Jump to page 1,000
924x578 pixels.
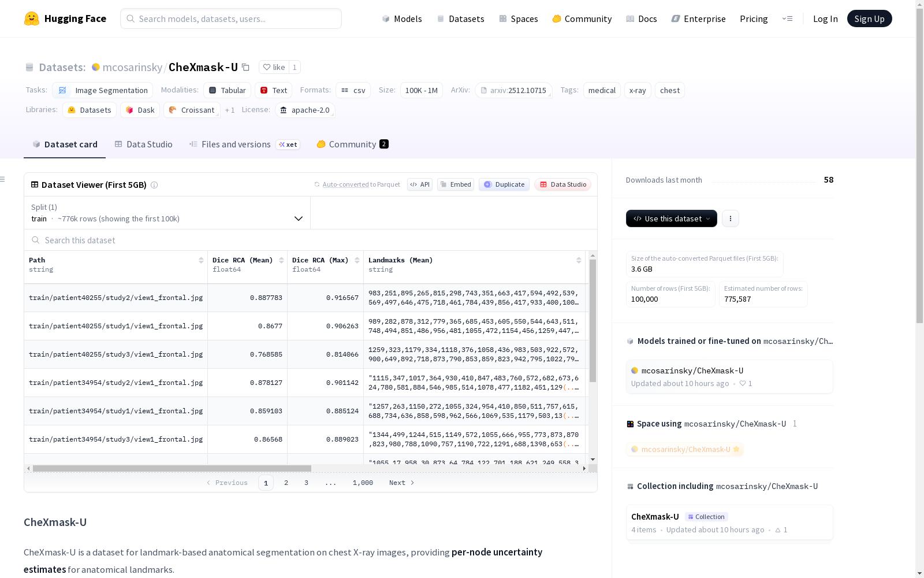[363, 483]
